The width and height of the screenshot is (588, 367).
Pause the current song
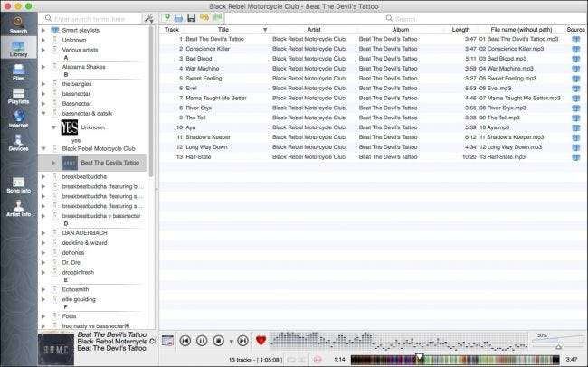(202, 341)
